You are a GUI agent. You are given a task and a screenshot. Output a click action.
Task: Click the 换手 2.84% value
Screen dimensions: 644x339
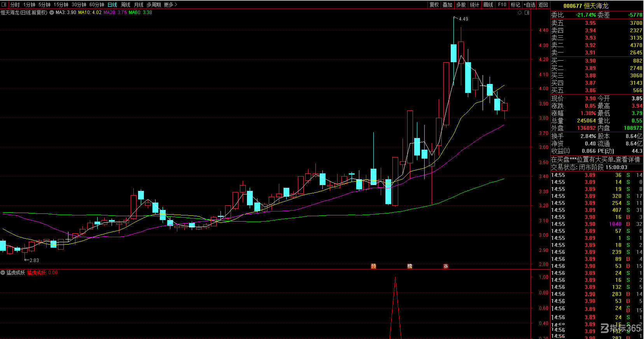588,136
